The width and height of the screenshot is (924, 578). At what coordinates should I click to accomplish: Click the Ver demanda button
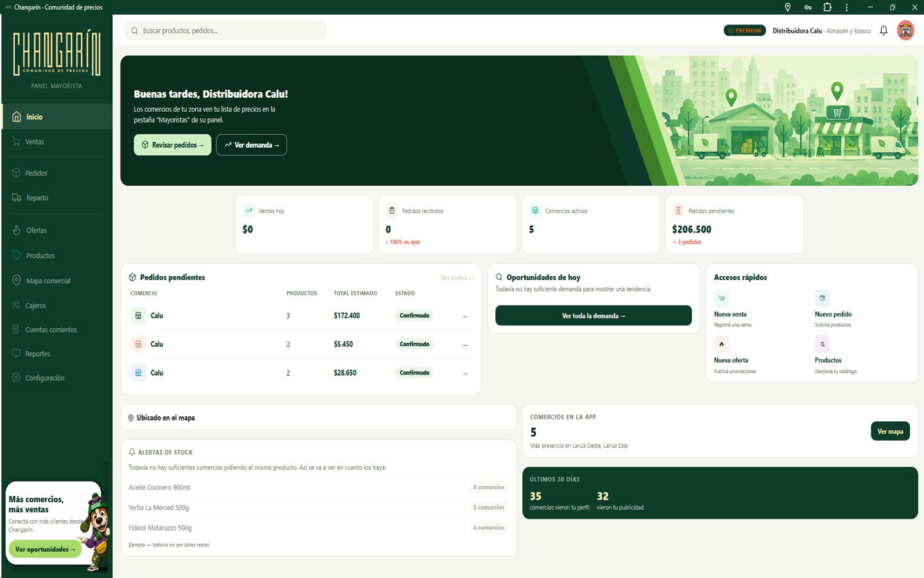252,145
